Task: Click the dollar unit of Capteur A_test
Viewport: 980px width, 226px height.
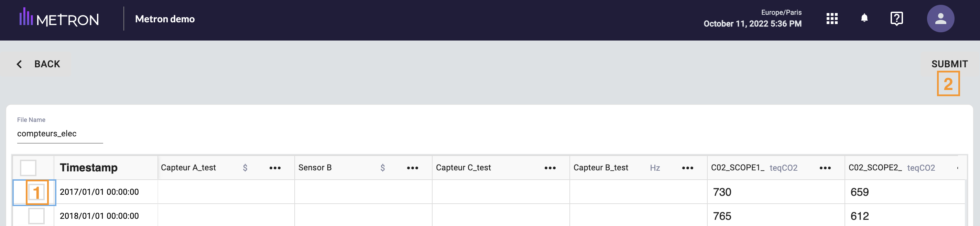Action: click(245, 168)
